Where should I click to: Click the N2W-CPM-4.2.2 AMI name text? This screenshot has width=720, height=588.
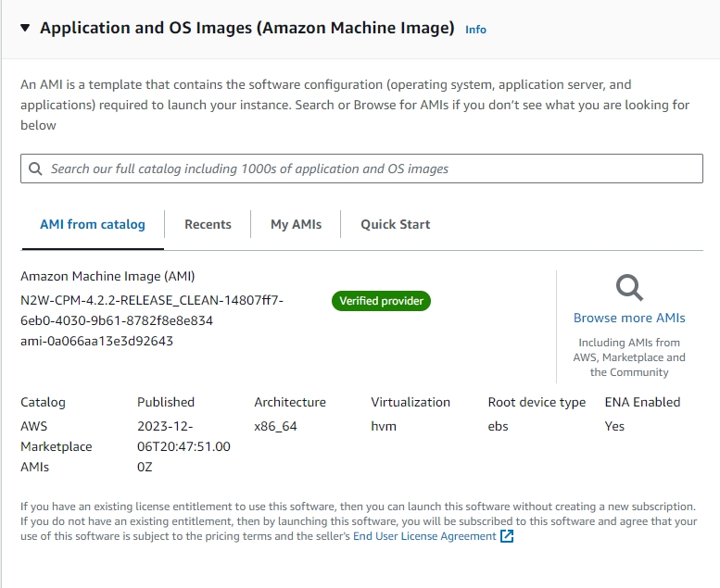pos(152,310)
